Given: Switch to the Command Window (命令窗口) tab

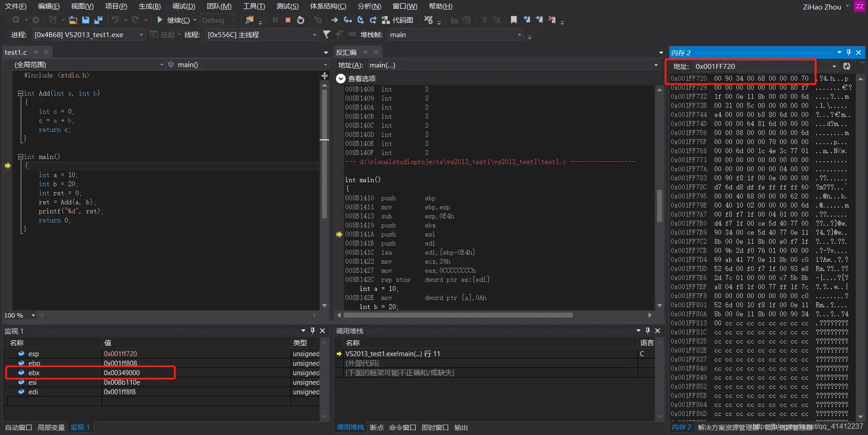Looking at the screenshot, I should [x=402, y=427].
